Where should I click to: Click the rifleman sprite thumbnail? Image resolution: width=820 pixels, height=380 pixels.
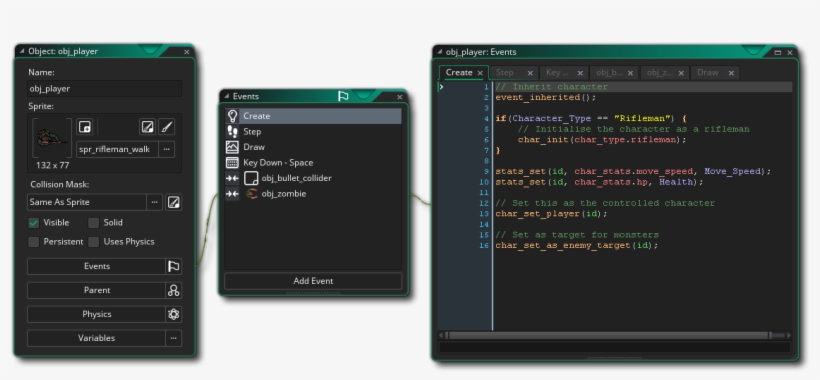(x=52, y=138)
